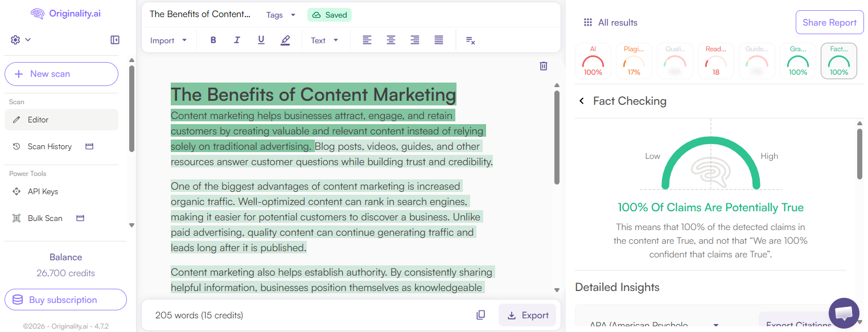868x332 pixels.
Task: Click Bulk Scan premium badge icon
Action: 80,218
